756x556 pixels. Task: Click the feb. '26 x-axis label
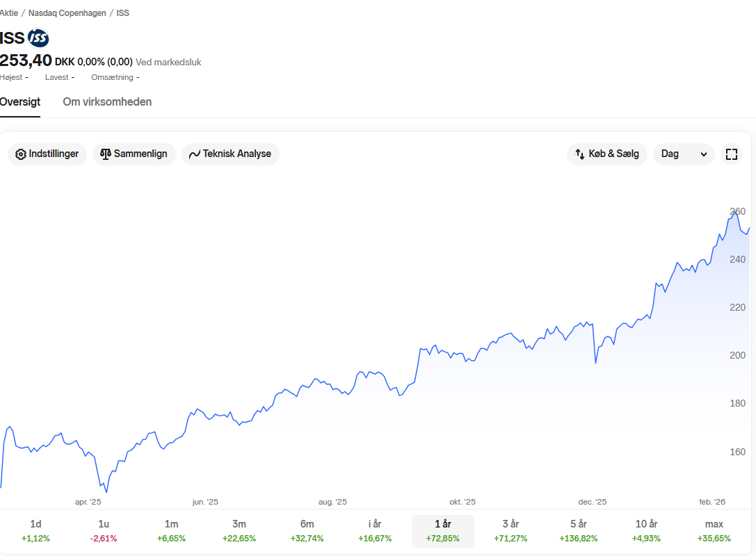tap(712, 502)
